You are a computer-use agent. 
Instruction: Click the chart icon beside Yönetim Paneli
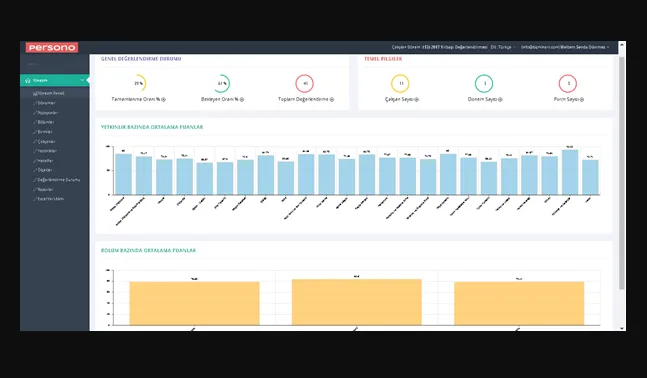(x=35, y=93)
